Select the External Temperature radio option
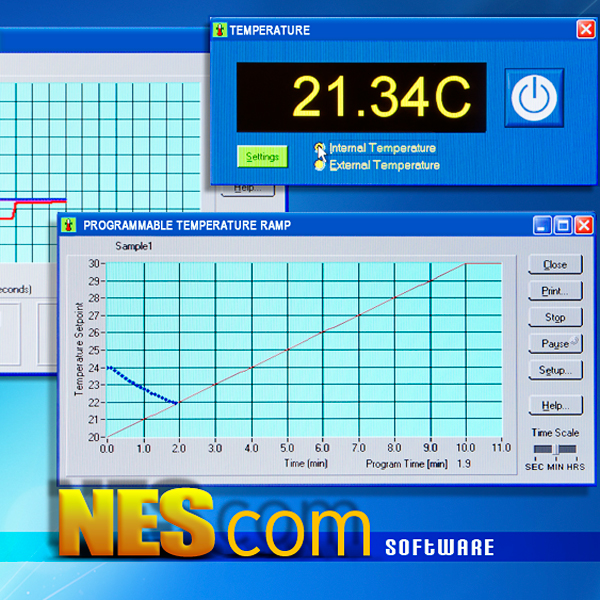 (319, 165)
